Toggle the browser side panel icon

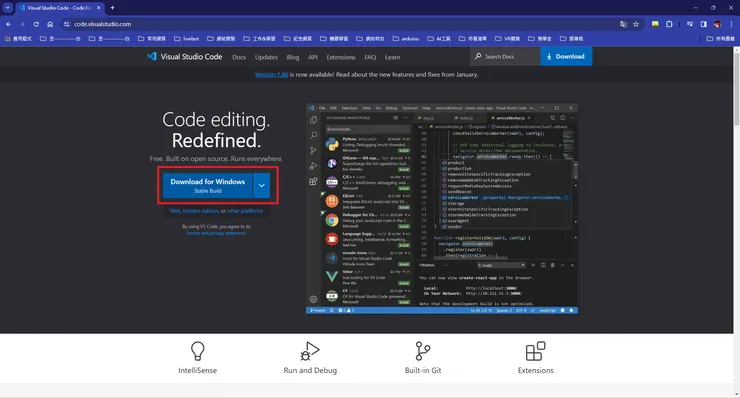pyautogui.click(x=704, y=24)
